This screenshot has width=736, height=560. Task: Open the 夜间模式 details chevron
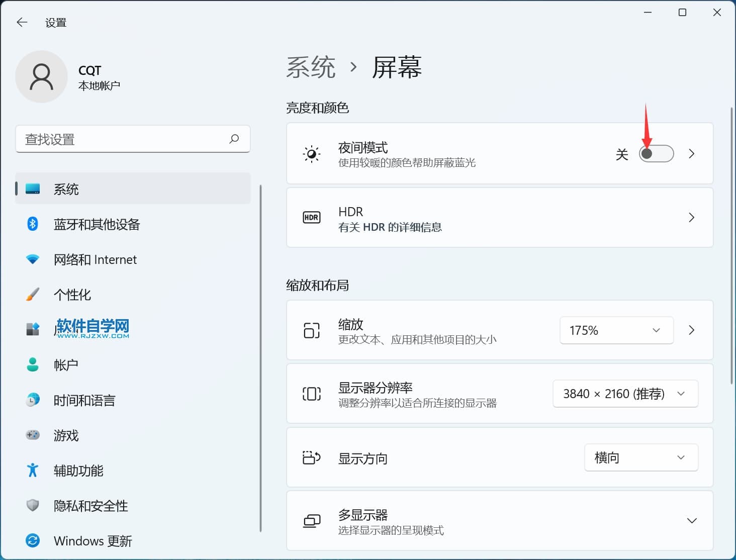(x=692, y=154)
